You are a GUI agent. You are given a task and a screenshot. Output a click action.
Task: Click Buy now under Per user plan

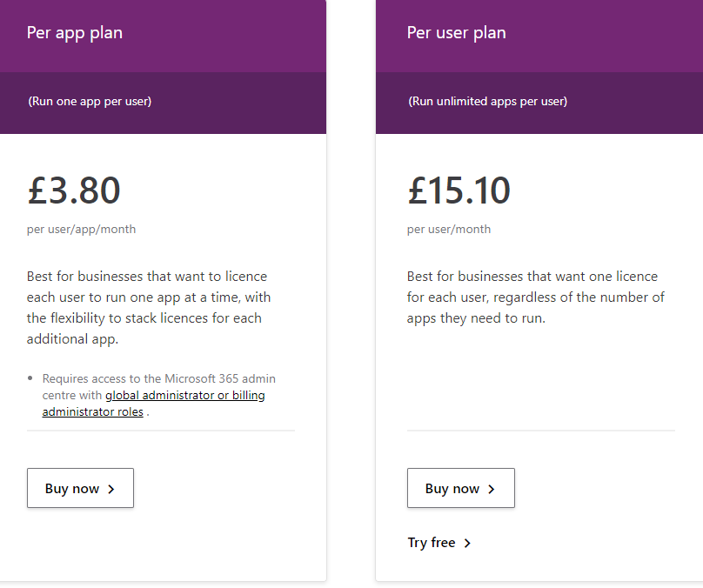click(x=460, y=489)
